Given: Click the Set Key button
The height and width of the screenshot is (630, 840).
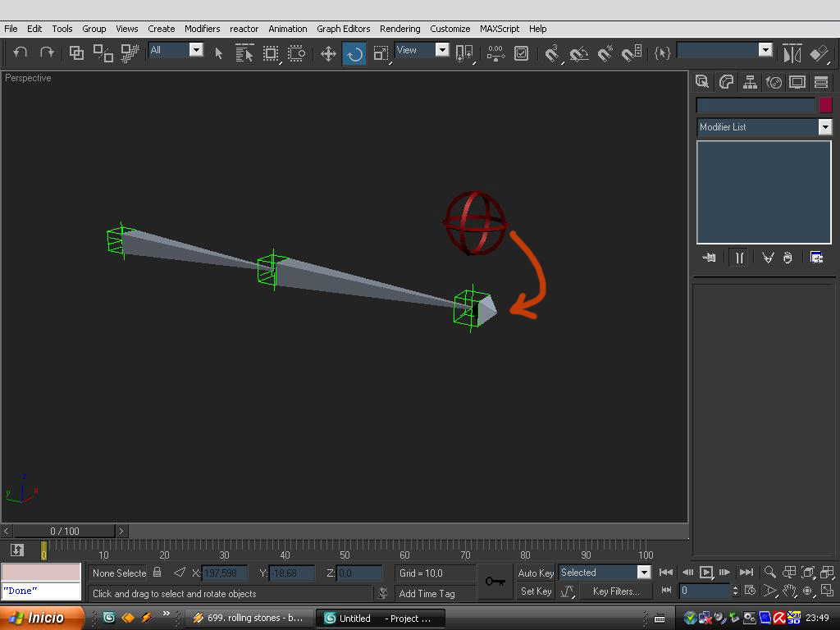Looking at the screenshot, I should 536,591.
